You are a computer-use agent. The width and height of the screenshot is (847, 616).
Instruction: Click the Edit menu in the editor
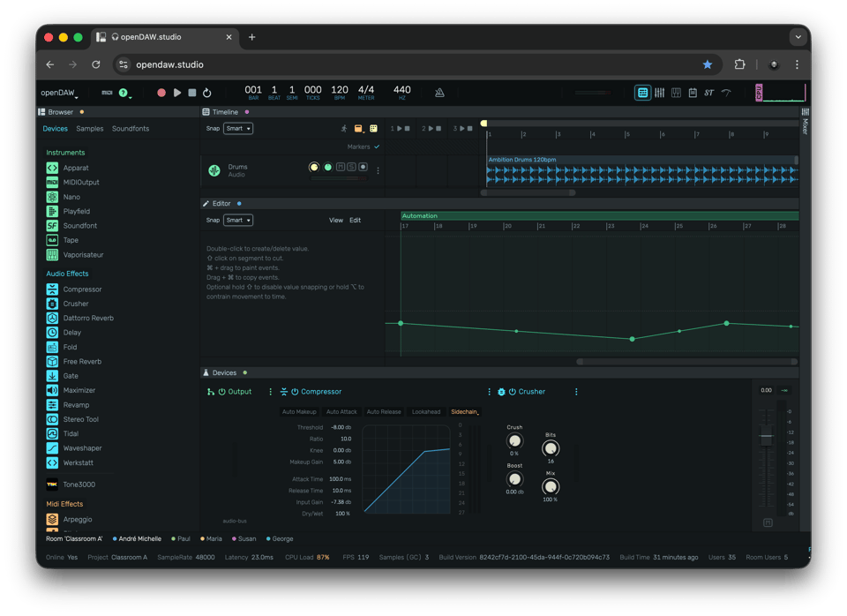pyautogui.click(x=355, y=221)
